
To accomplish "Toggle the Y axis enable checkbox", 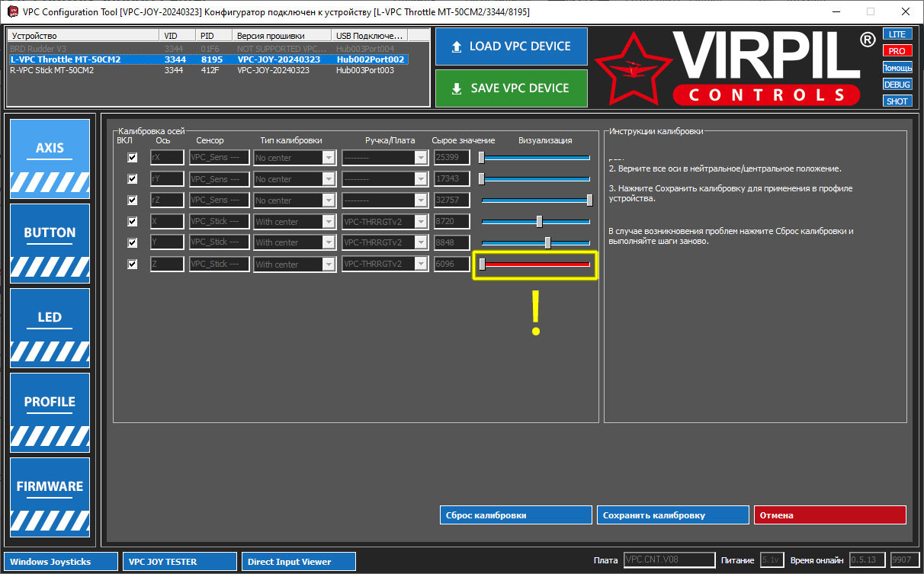I will [x=133, y=242].
